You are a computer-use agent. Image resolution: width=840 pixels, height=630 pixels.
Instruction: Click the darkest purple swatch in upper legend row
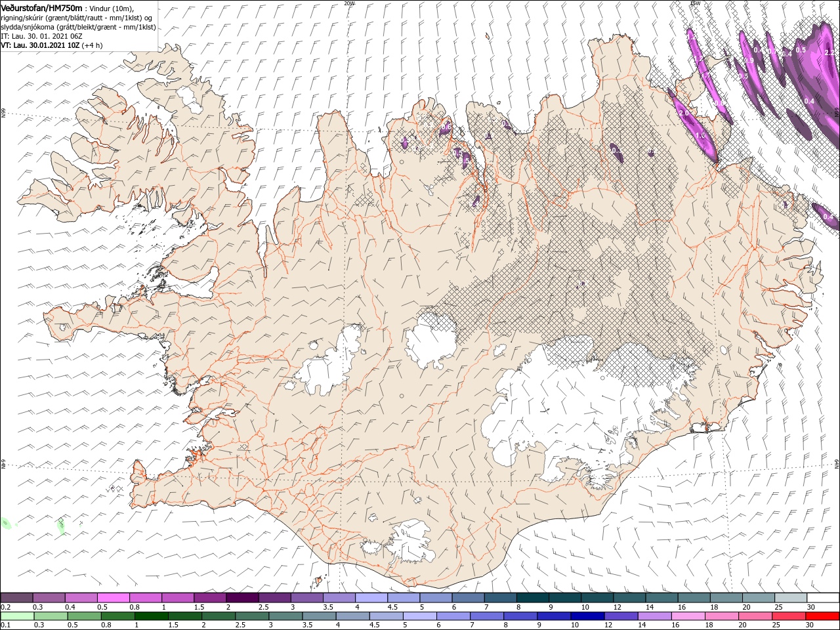(242, 598)
